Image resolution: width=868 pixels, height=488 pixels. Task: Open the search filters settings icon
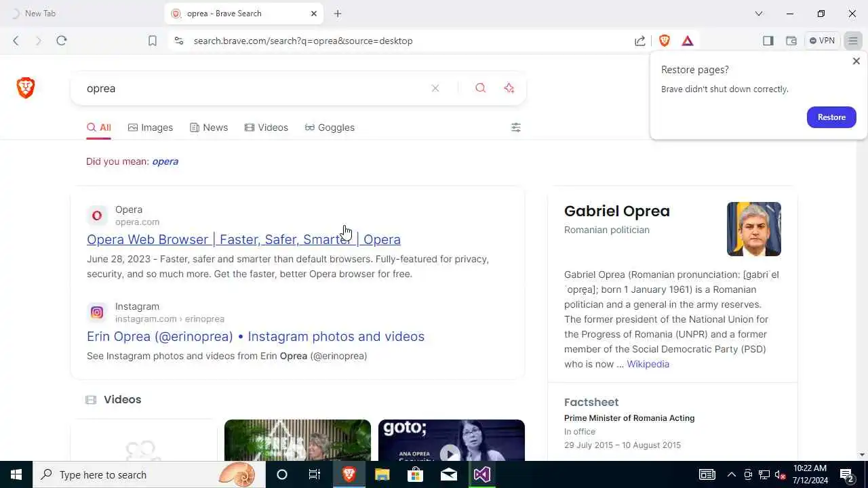point(516,127)
